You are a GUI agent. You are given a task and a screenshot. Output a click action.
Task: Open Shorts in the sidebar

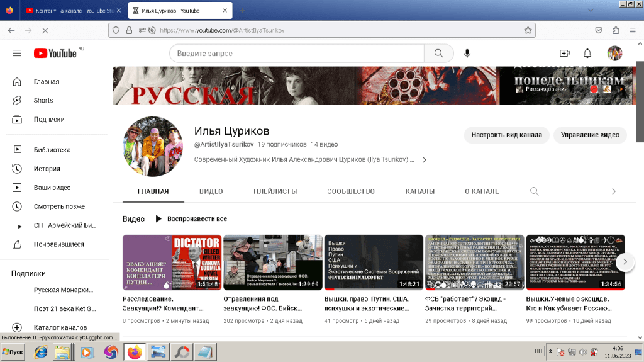coord(43,101)
